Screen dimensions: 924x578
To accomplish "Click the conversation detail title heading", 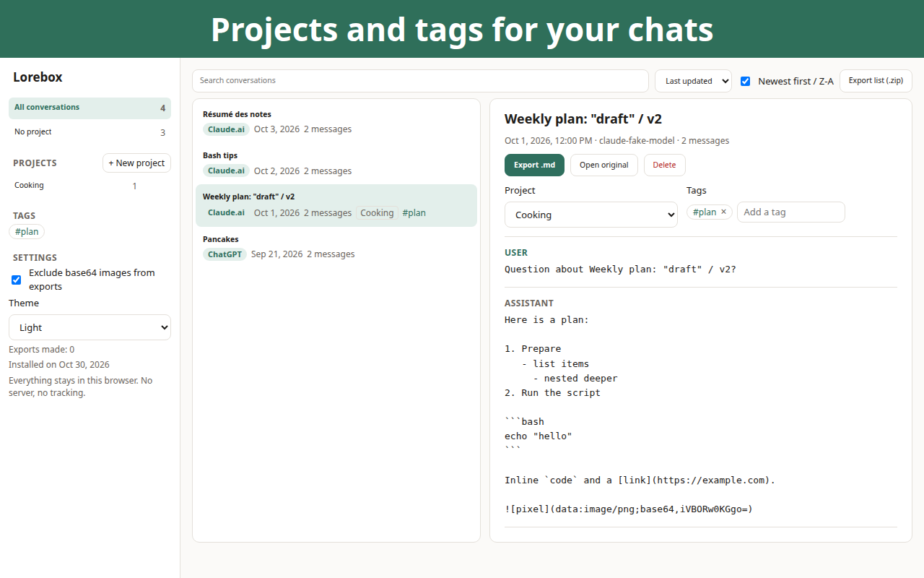I will pos(583,119).
